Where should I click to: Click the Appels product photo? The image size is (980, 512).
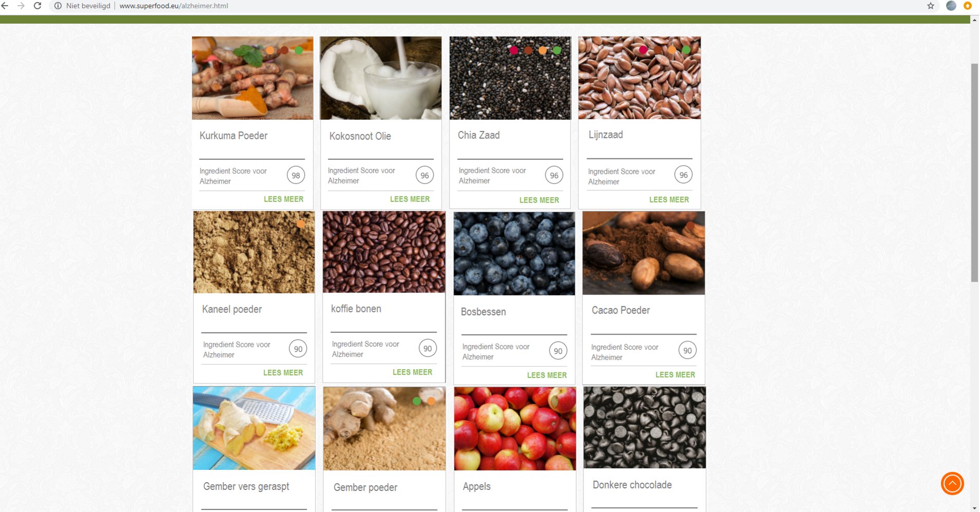point(515,429)
